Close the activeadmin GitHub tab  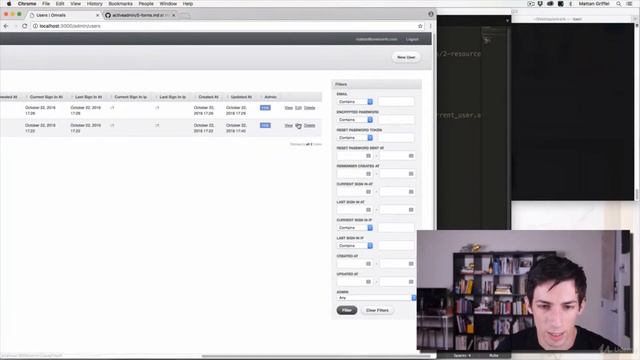pos(173,15)
